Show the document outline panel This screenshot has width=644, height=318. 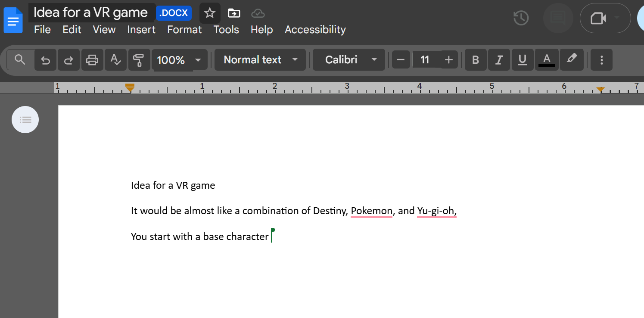tap(25, 120)
